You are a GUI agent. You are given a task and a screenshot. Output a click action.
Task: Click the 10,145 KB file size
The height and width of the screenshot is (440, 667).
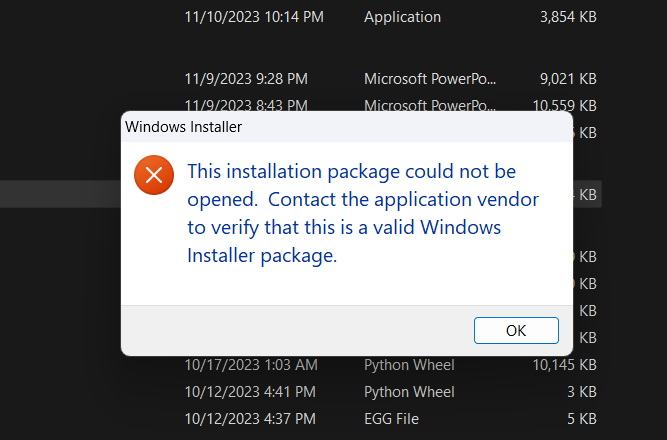[x=564, y=365]
